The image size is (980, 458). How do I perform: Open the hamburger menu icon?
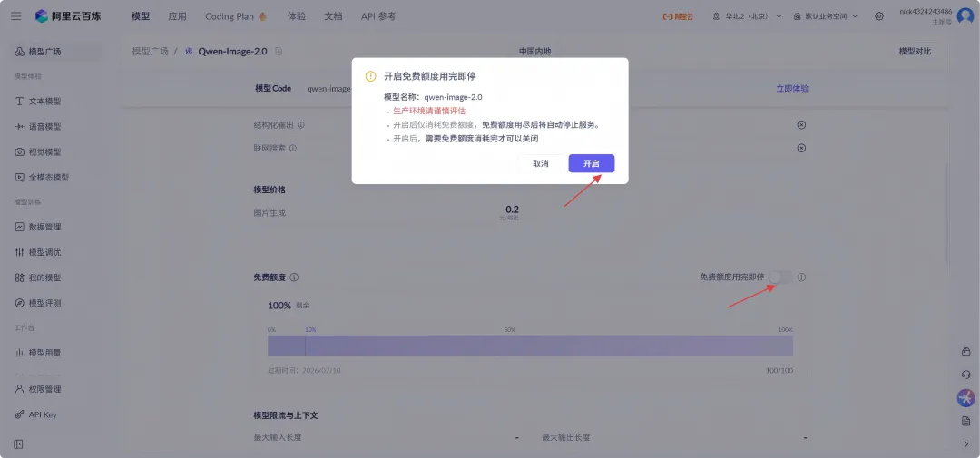click(x=16, y=16)
